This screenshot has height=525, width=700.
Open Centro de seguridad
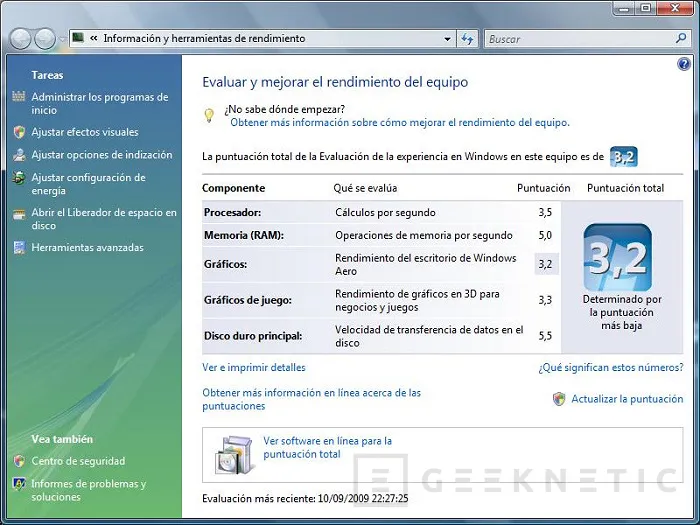(x=78, y=461)
